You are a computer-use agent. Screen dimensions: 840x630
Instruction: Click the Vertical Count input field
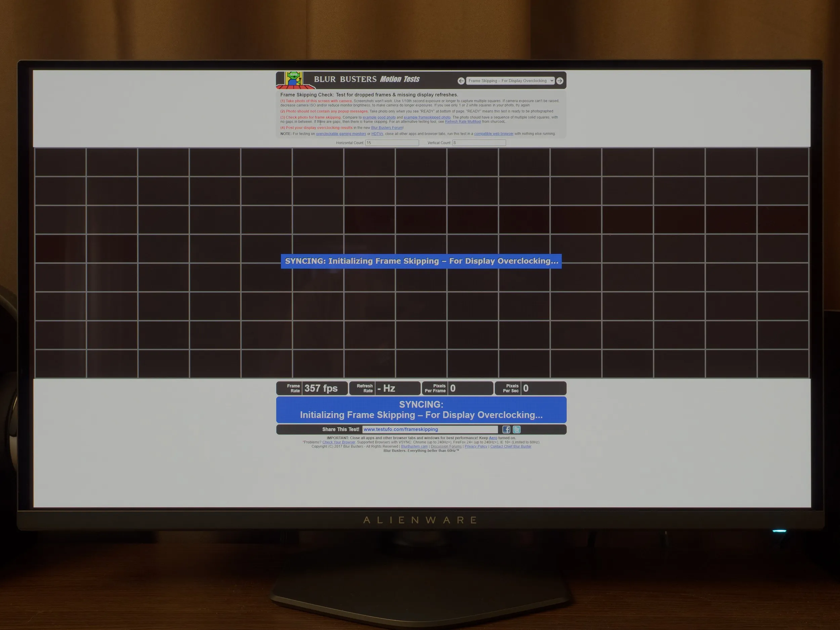tap(479, 143)
